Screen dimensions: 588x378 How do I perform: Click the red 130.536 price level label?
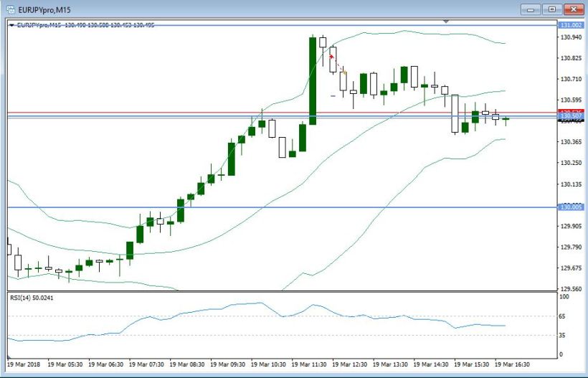571,112
